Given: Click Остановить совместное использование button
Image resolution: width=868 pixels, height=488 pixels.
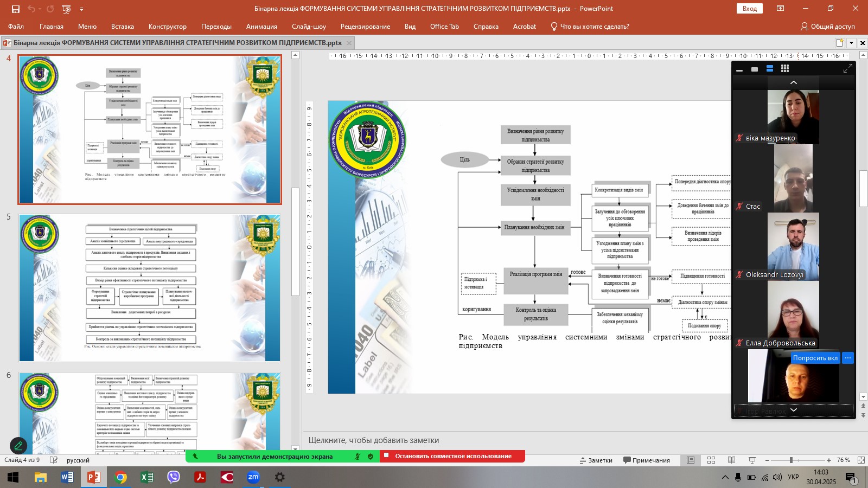Looking at the screenshot, I should pyautogui.click(x=452, y=457).
